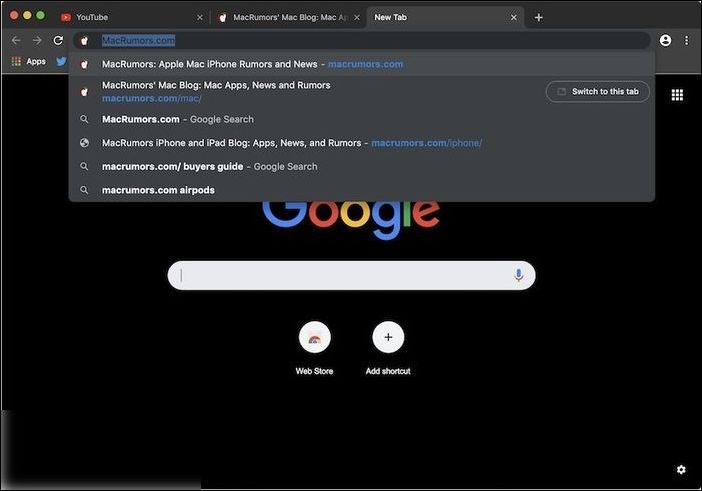This screenshot has height=491, width=702.
Task: Click the Google search input field
Action: (340, 275)
